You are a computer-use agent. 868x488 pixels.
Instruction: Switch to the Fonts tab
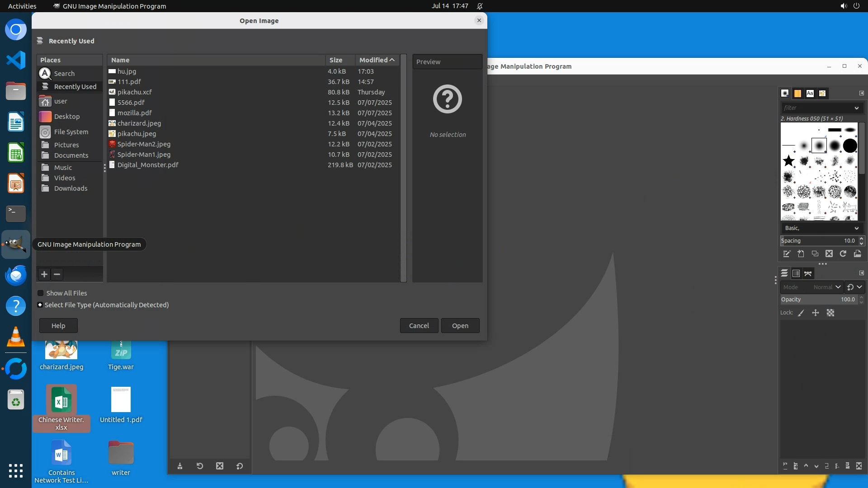[x=810, y=94]
